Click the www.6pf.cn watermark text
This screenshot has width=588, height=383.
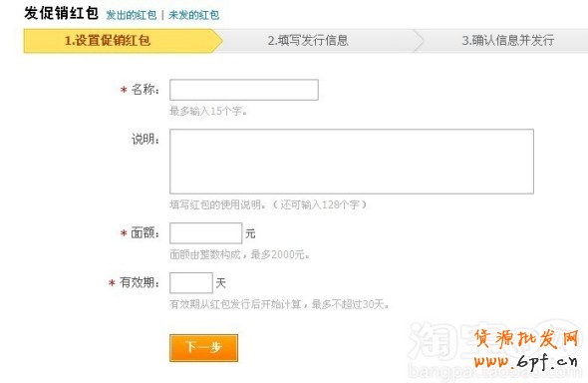click(x=526, y=362)
